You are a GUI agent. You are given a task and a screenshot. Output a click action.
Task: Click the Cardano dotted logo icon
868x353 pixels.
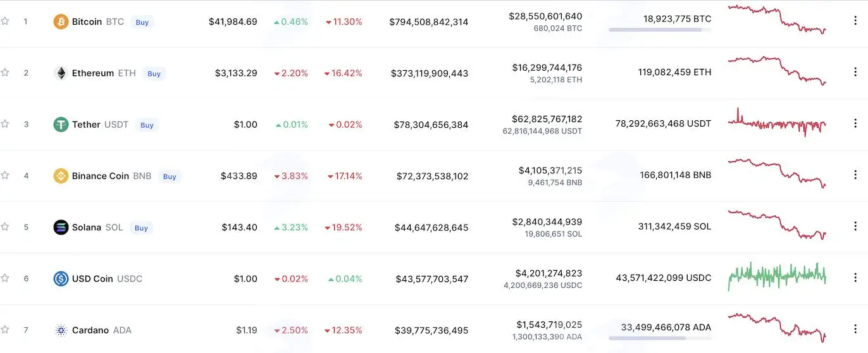tap(61, 330)
